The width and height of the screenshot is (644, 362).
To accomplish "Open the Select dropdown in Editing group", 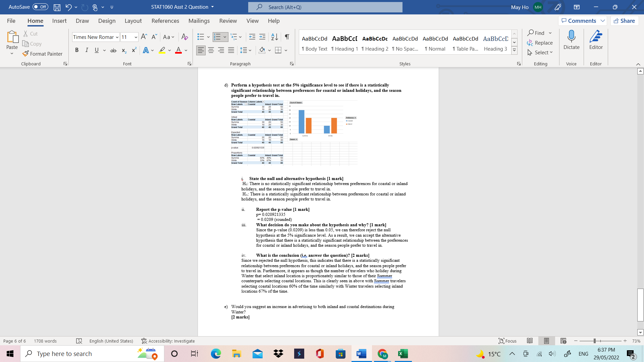I will pyautogui.click(x=540, y=52).
